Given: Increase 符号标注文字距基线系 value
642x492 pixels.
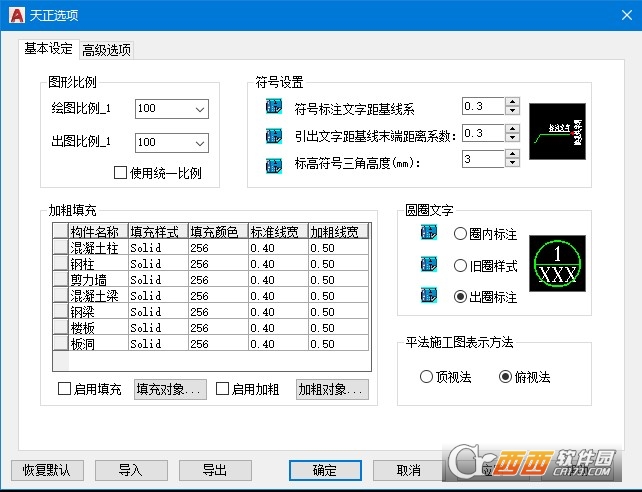Looking at the screenshot, I should (x=512, y=102).
